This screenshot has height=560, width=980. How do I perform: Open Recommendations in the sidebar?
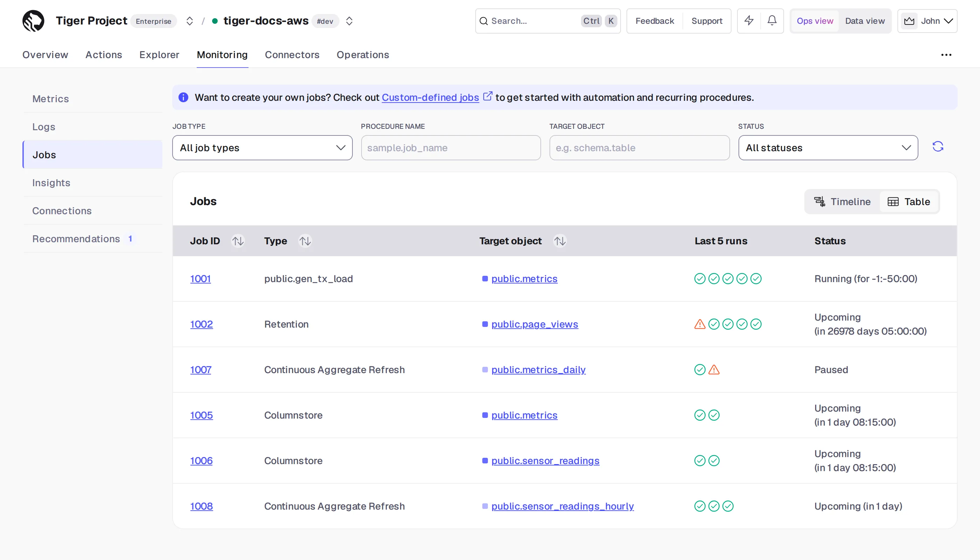[x=92, y=239]
